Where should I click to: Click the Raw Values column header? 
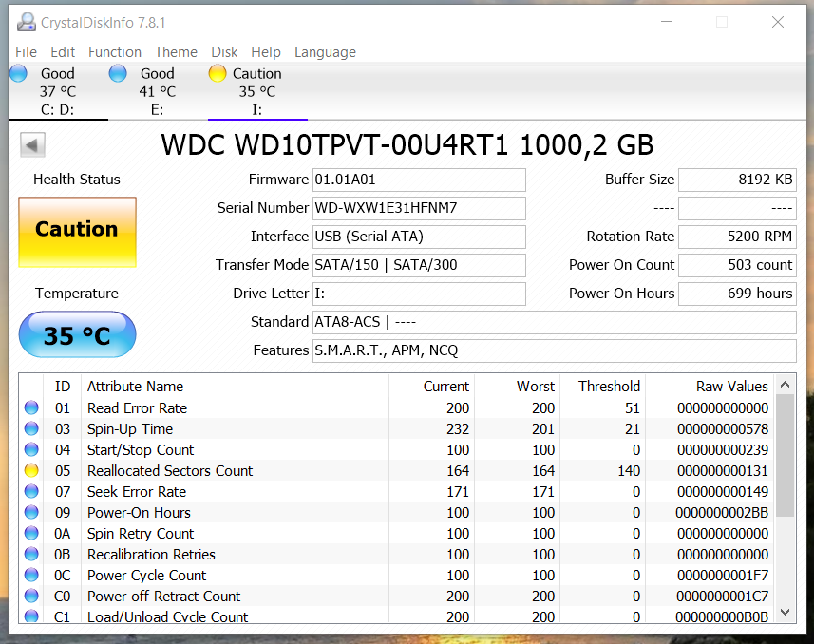pyautogui.click(x=731, y=387)
